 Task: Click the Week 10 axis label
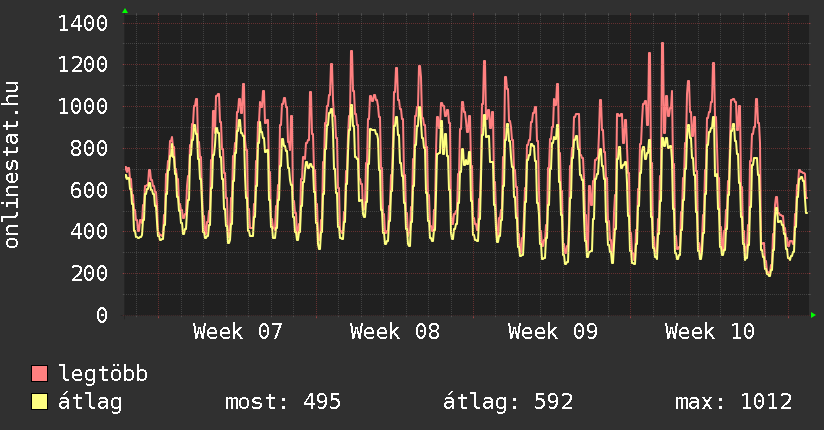click(x=710, y=332)
